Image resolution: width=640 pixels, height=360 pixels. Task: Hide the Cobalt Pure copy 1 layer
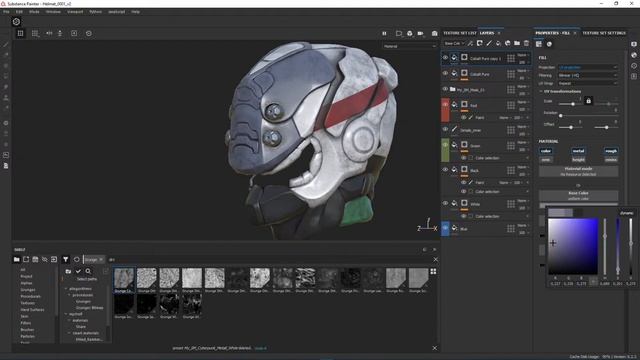[445, 58]
